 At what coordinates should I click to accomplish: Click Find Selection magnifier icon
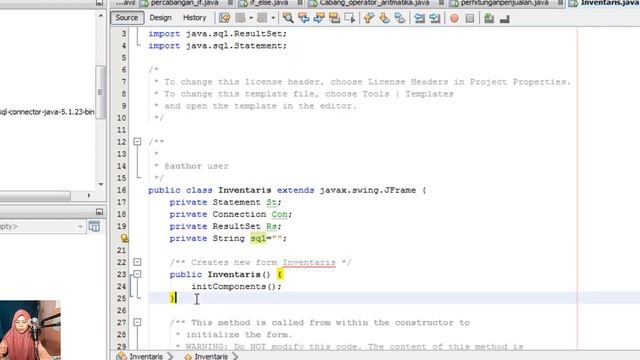(288, 18)
